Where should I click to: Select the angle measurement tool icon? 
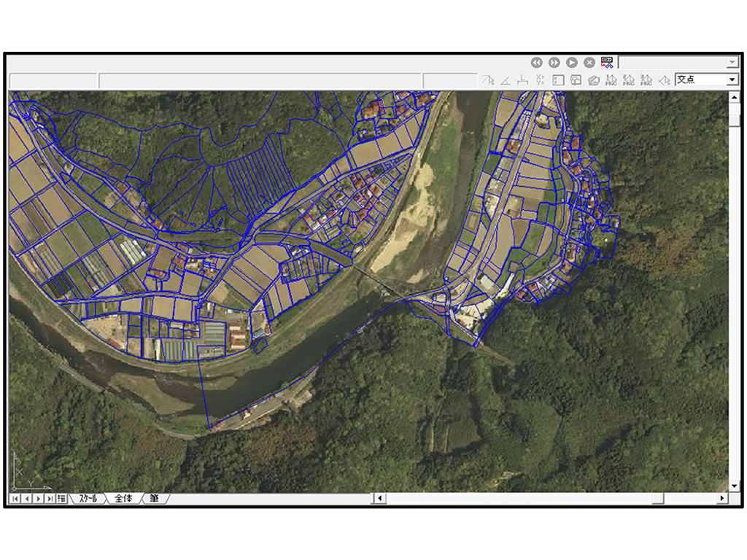(x=505, y=80)
